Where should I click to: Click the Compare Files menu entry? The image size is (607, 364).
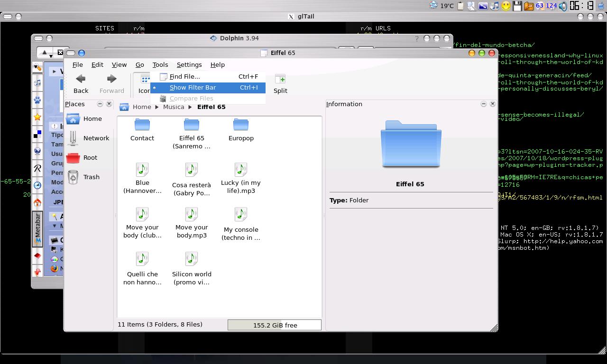[x=208, y=98]
